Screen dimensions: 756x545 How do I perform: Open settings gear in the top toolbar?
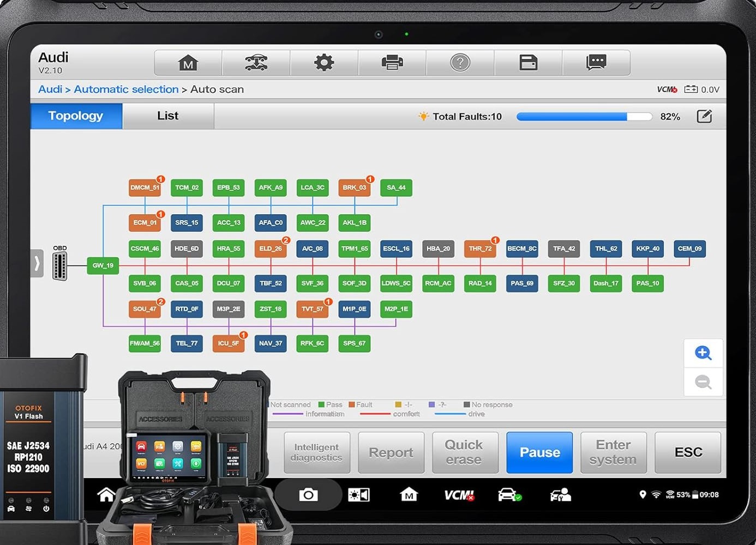click(324, 63)
